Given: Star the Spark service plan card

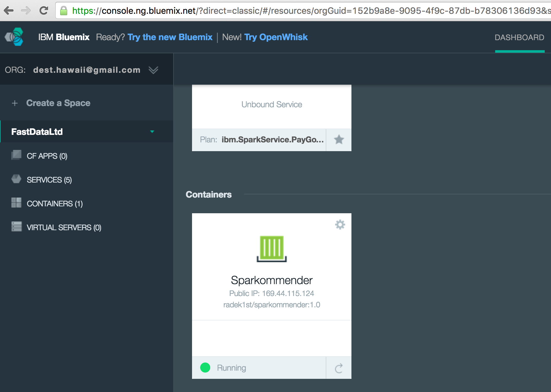Looking at the screenshot, I should tap(339, 140).
